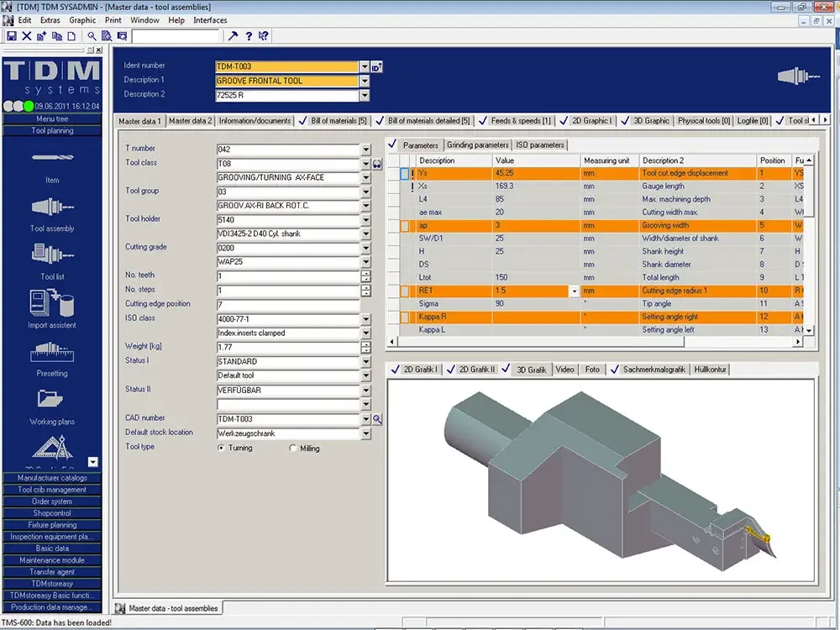Toggle the checkbox in the Kappa R row
Screen dimensions: 840x630
coord(405,318)
